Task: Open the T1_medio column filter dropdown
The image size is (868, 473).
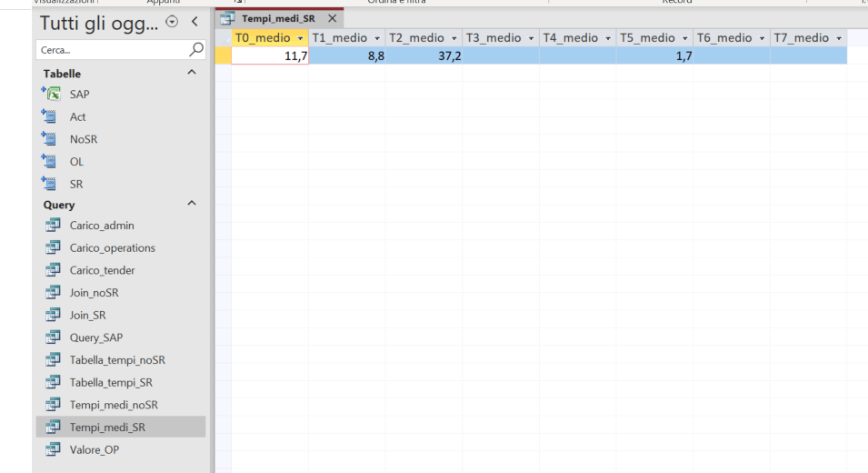Action: 377,38
